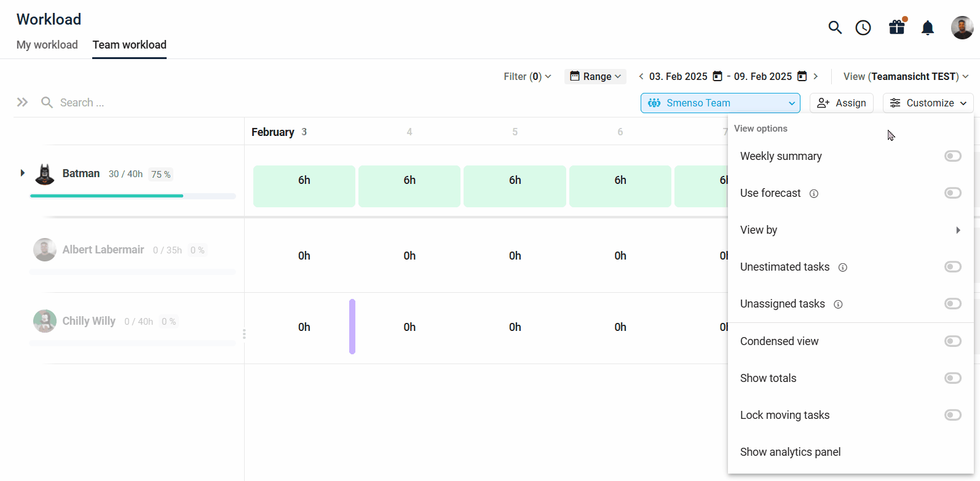Expand Batman's row with the triangle

(x=23, y=173)
